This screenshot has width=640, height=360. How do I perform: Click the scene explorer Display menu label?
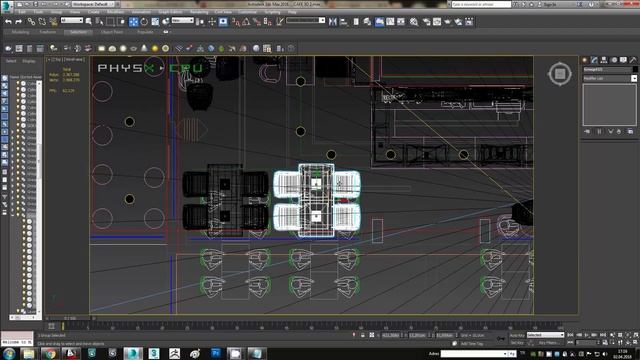(29, 61)
